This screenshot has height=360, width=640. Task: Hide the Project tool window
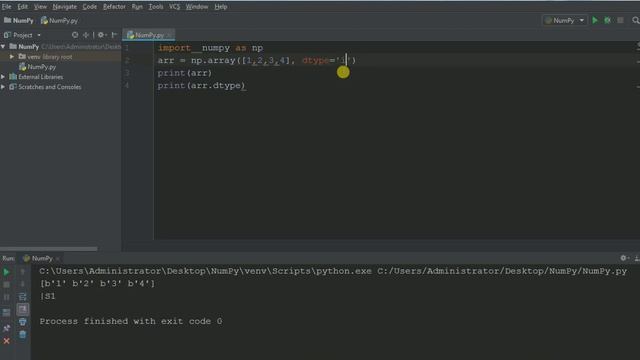coord(114,35)
